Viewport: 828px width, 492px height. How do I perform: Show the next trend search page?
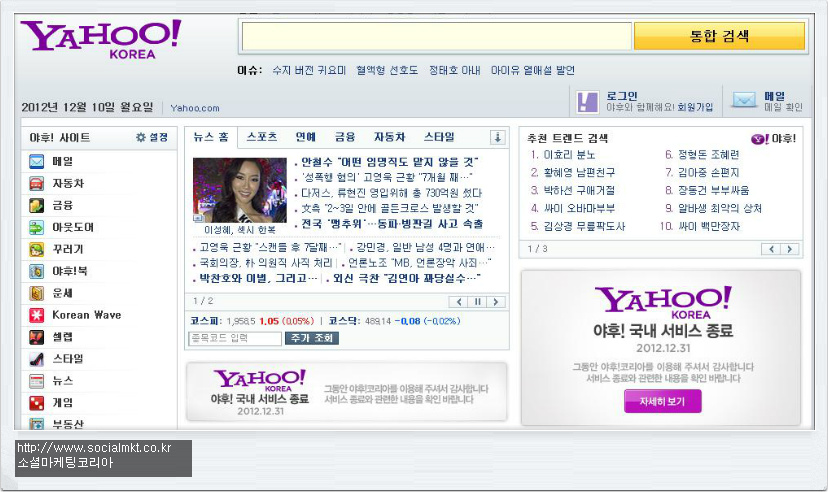(x=789, y=249)
